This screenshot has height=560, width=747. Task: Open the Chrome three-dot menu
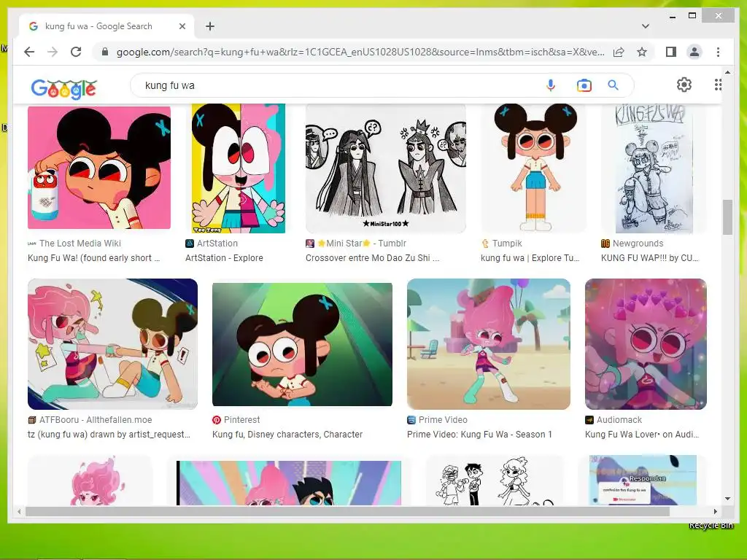tap(718, 52)
